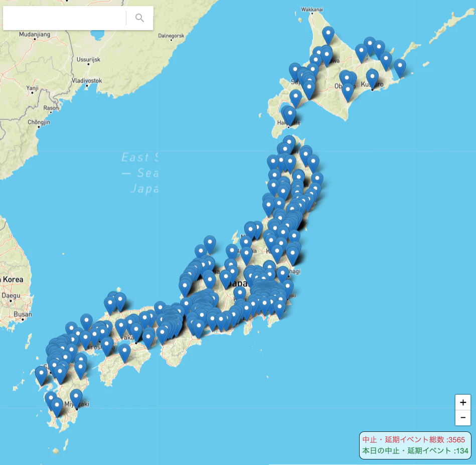Click the Mudanjiang city label
Viewport: 476px width, 465px height.
pos(35,34)
